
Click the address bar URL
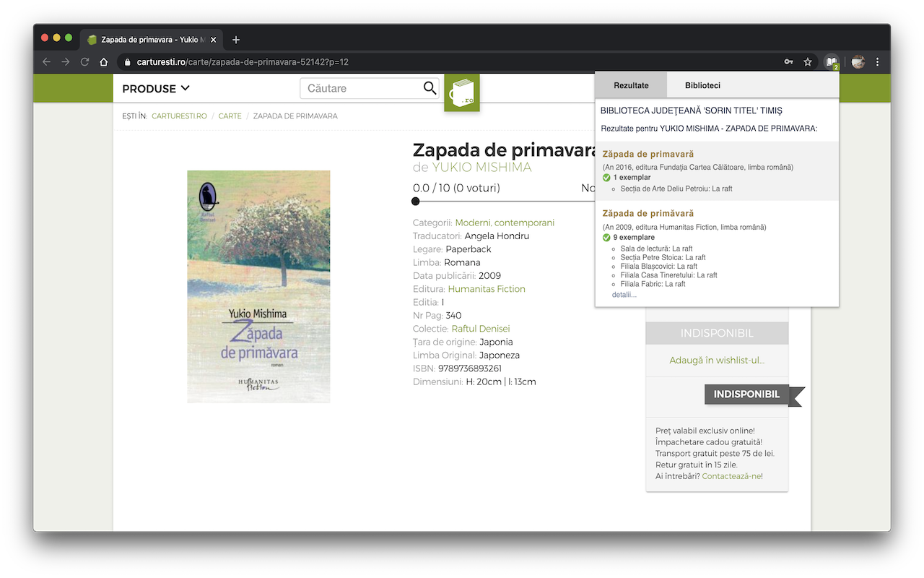click(x=243, y=62)
